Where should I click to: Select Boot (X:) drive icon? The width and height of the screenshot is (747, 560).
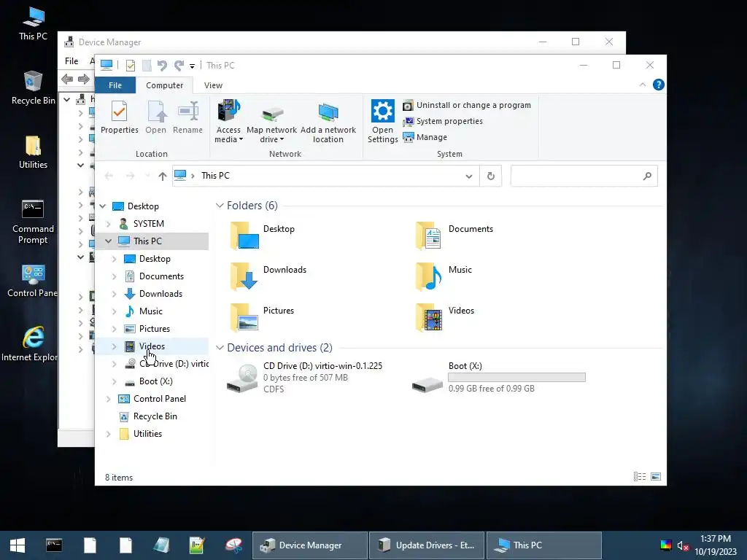coord(427,384)
